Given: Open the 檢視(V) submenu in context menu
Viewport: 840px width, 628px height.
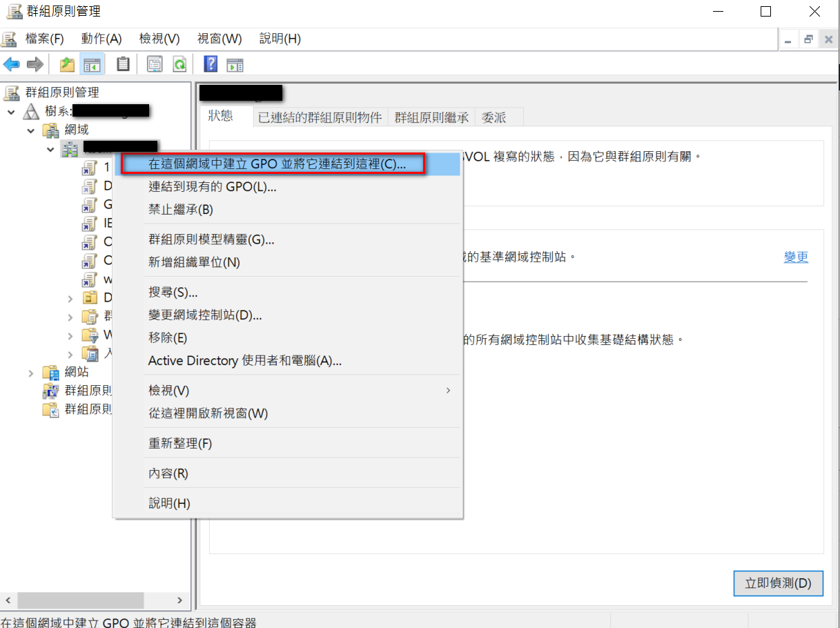Looking at the screenshot, I should (x=168, y=391).
